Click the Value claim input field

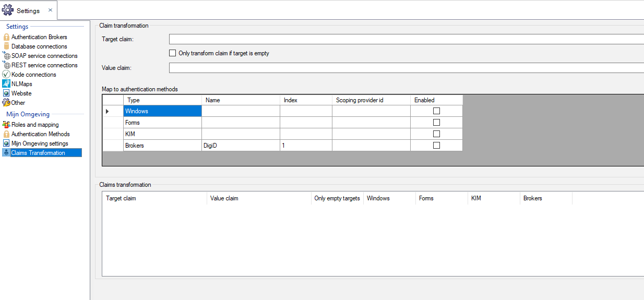[407, 68]
